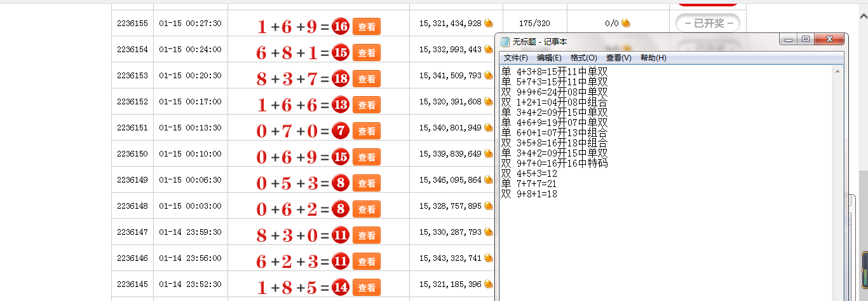
Task: Open the 编辑(E) menu in Notepad
Action: coord(549,58)
